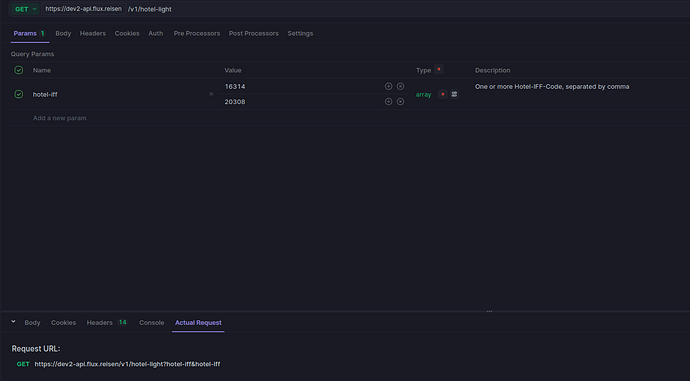This screenshot has height=381, width=690.
Task: Uncheck the hotel-iff parameter checkbox
Action: [18, 94]
